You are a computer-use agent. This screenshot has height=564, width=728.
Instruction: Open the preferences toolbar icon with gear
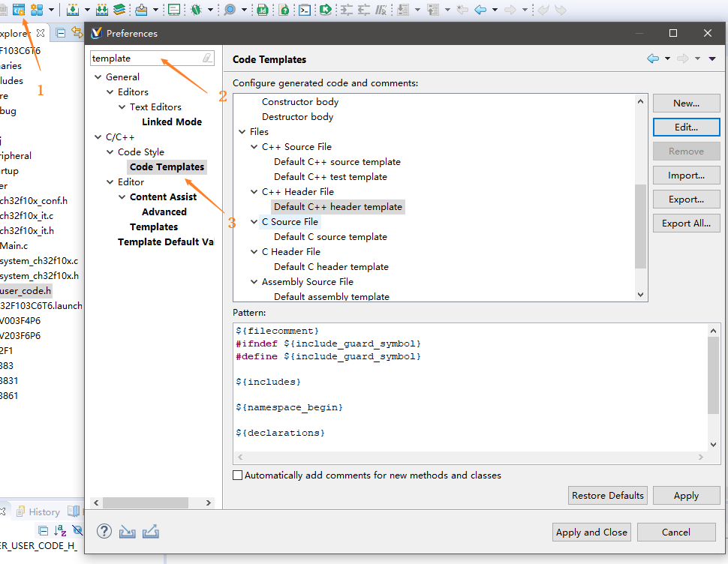click(x=19, y=9)
